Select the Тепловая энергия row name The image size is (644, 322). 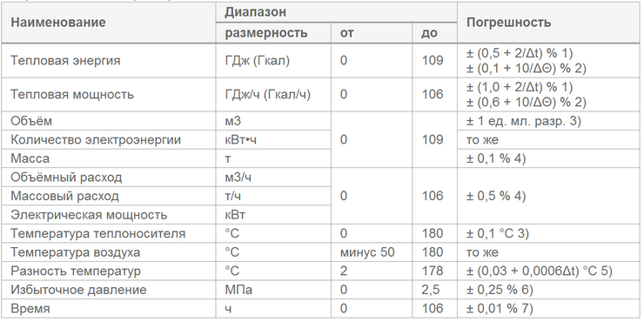pos(109,60)
